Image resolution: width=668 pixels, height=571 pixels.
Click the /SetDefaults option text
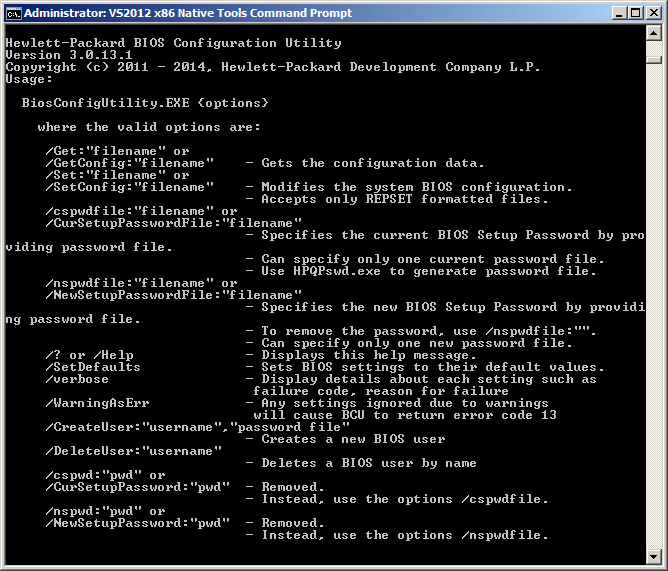point(93,367)
